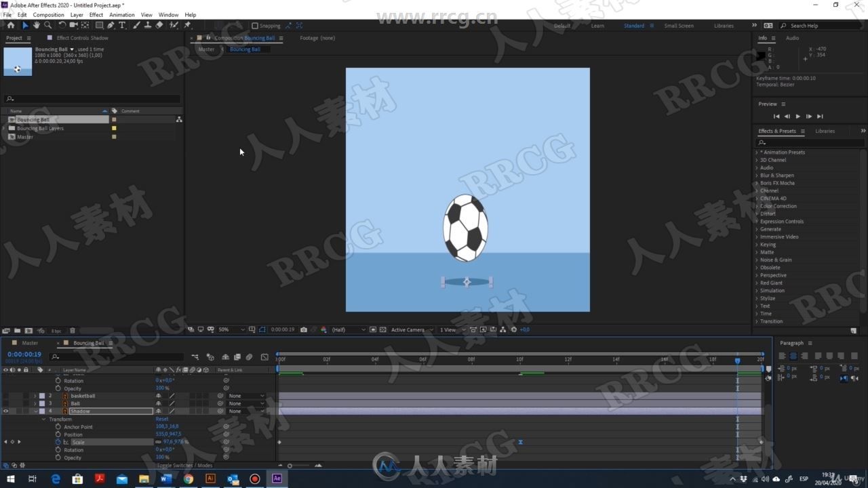Select the Puppet Pin tool
This screenshot has height=488, width=868.
[x=188, y=25]
